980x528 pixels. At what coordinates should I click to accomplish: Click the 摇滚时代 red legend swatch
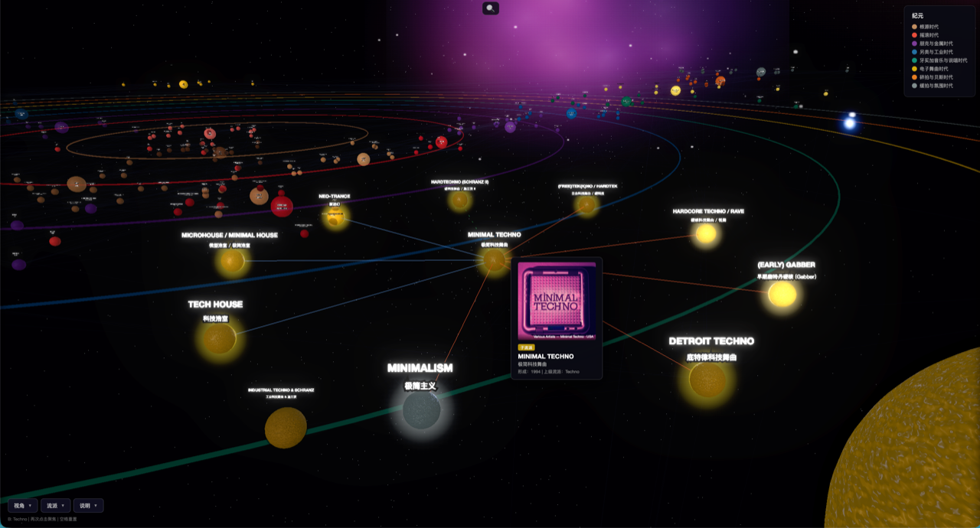pos(915,35)
